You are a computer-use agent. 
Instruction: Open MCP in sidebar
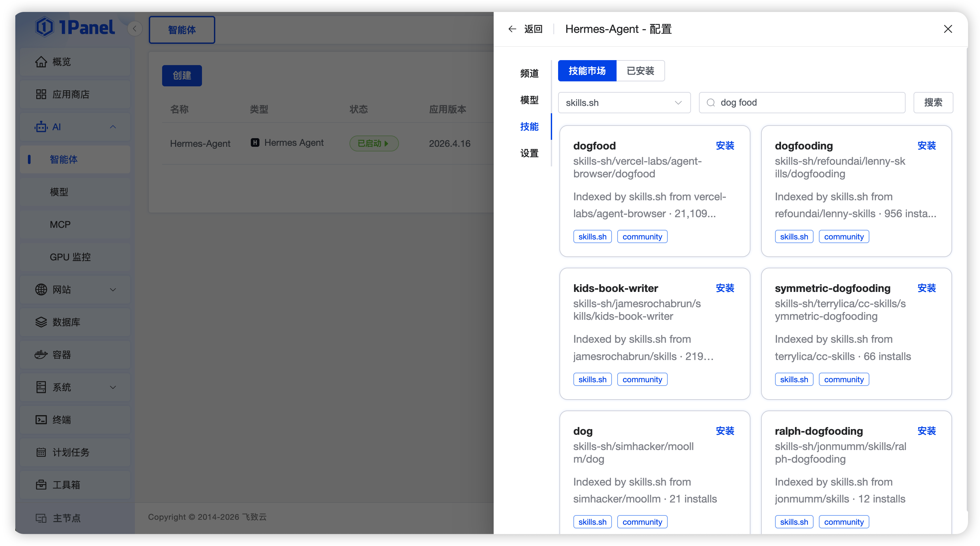[x=75, y=224]
